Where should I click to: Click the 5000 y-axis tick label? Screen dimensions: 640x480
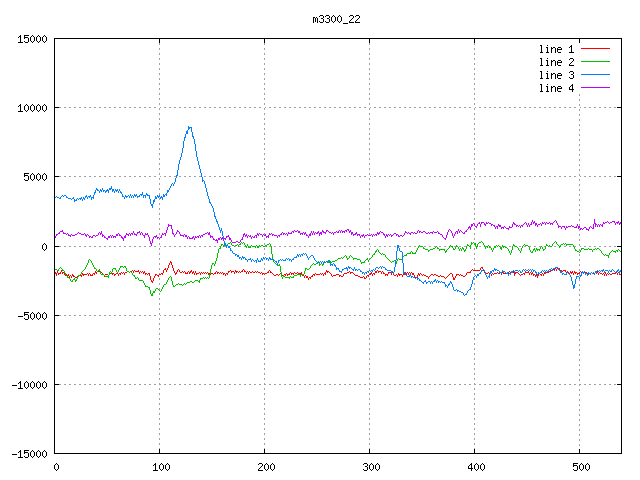point(34,177)
